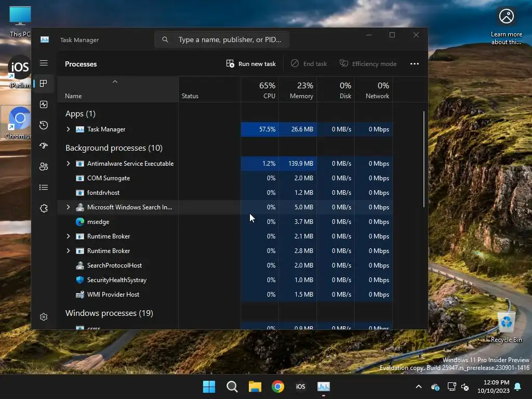Image resolution: width=532 pixels, height=399 pixels.
Task: Click the Windows processes (19) heading
Action: (109, 313)
